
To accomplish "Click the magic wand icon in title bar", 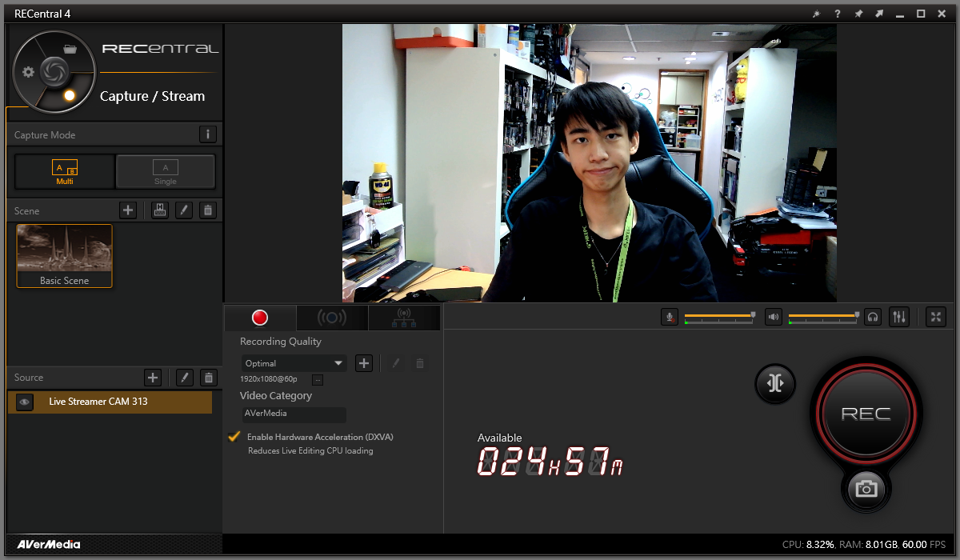I will (x=816, y=14).
